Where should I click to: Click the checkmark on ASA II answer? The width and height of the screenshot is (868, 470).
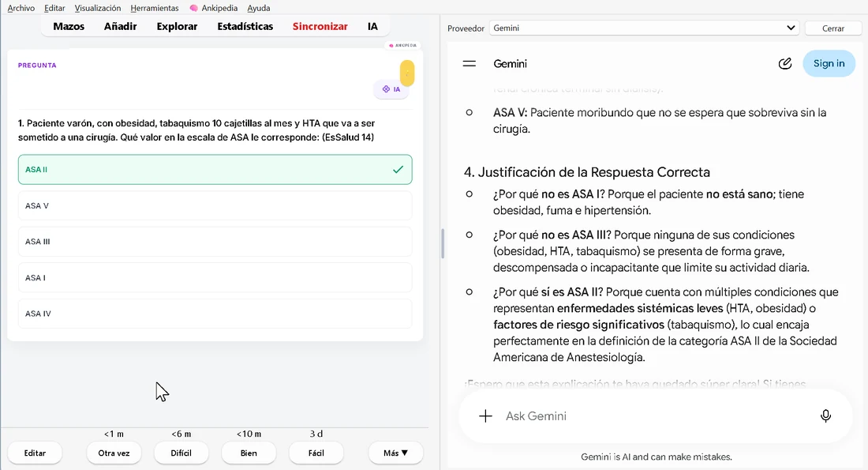coord(398,170)
